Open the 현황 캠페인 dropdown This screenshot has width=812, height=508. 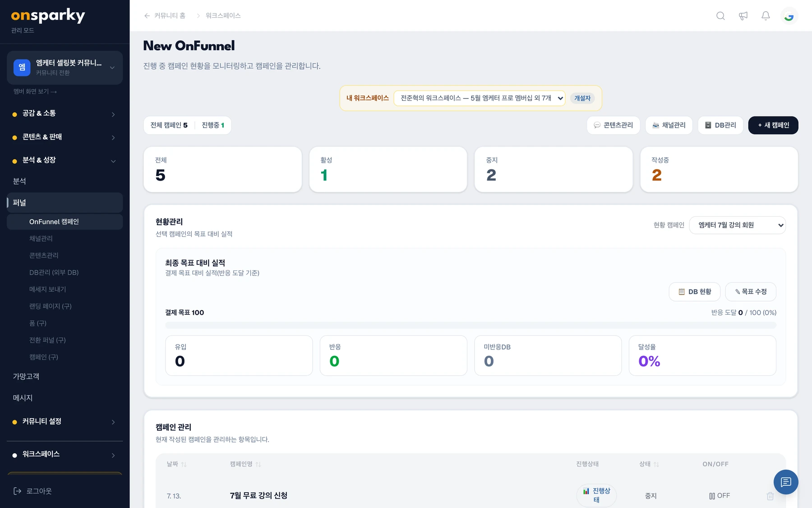(737, 225)
